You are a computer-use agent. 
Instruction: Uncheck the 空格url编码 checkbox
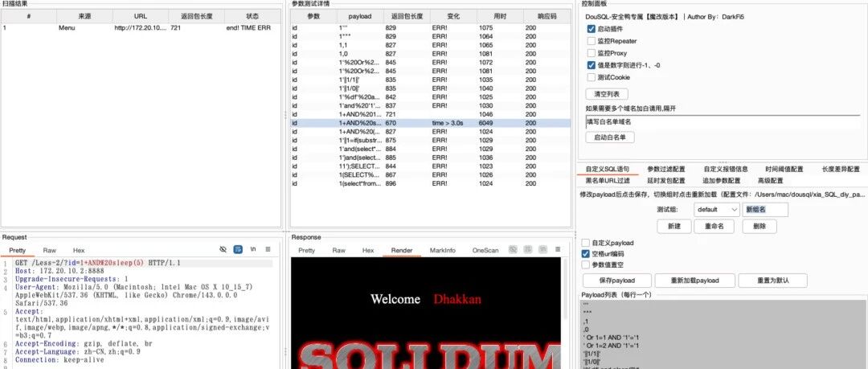(586, 254)
